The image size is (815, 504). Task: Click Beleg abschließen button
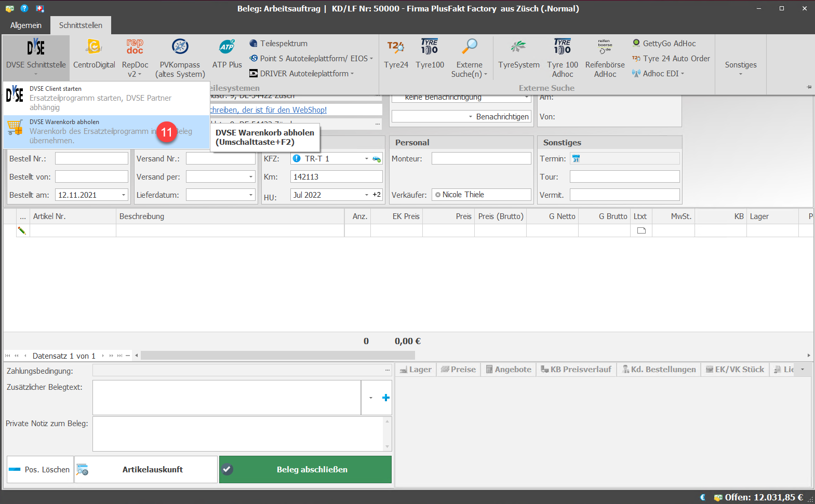[305, 469]
